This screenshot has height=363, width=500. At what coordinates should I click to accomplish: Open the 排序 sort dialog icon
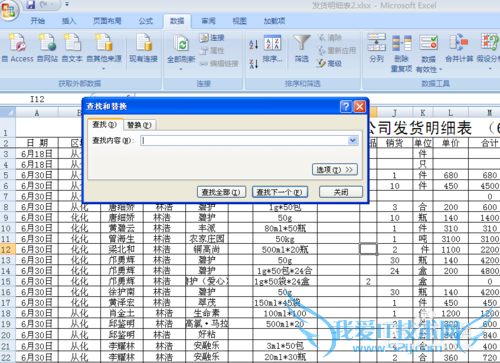[272, 49]
